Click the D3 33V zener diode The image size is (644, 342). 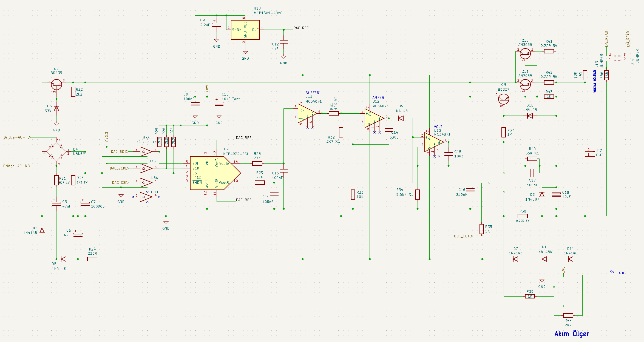click(x=56, y=109)
